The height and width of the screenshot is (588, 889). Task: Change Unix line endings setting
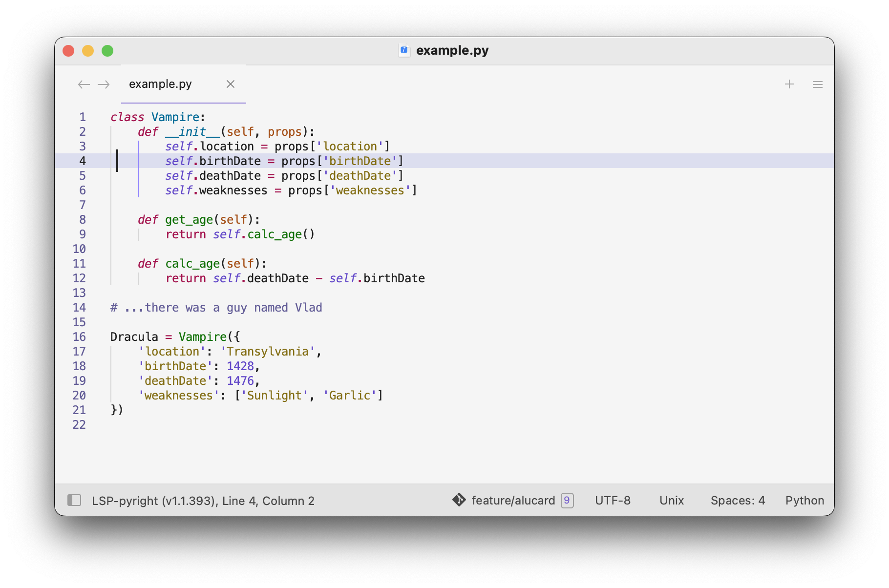click(672, 501)
